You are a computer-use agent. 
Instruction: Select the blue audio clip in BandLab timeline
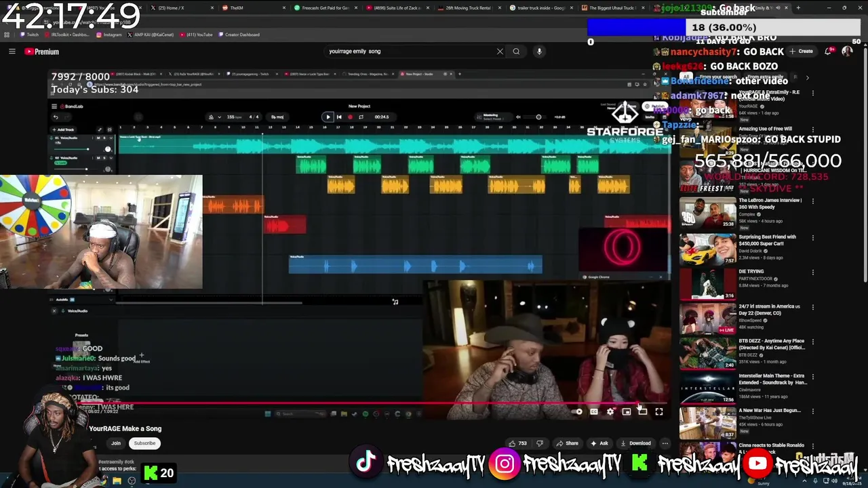[415, 265]
